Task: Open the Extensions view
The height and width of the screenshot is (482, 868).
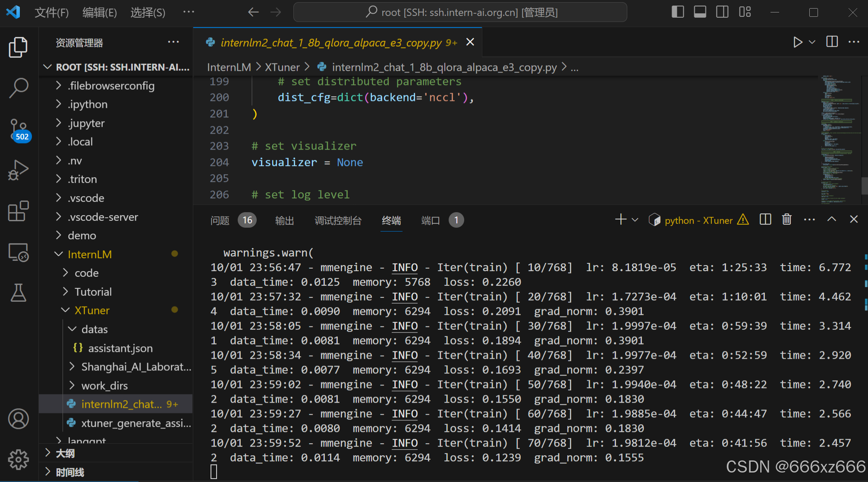Action: click(19, 211)
